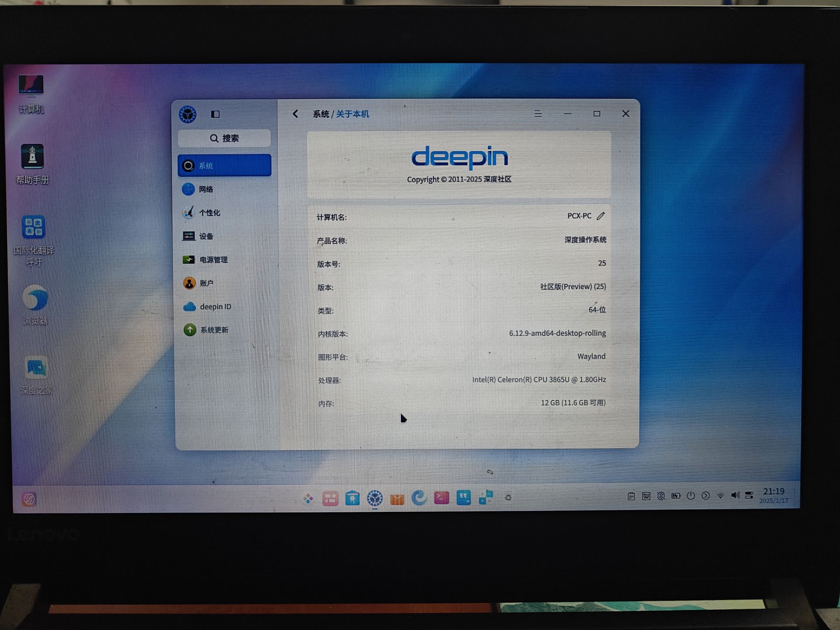Go back with the left arrow
Viewport: 840px width, 630px height.
pos(295,114)
